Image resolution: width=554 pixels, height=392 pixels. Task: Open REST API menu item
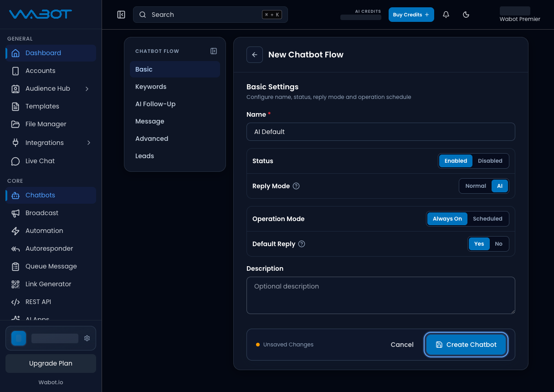[51, 302]
